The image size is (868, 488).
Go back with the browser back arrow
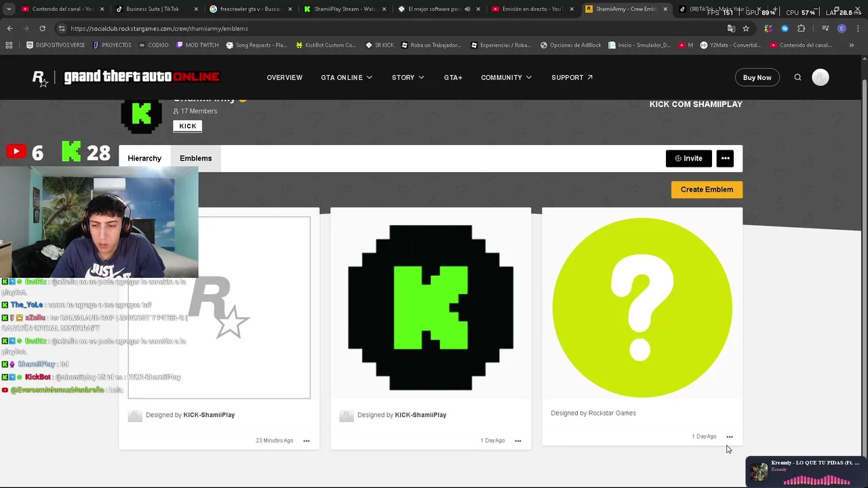point(9,28)
